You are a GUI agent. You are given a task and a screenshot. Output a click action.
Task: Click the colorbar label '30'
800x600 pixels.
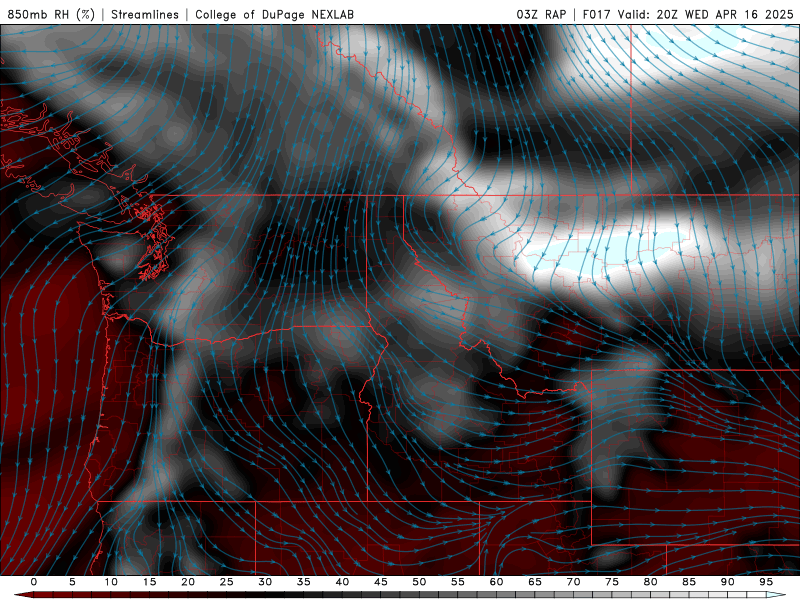click(x=265, y=582)
